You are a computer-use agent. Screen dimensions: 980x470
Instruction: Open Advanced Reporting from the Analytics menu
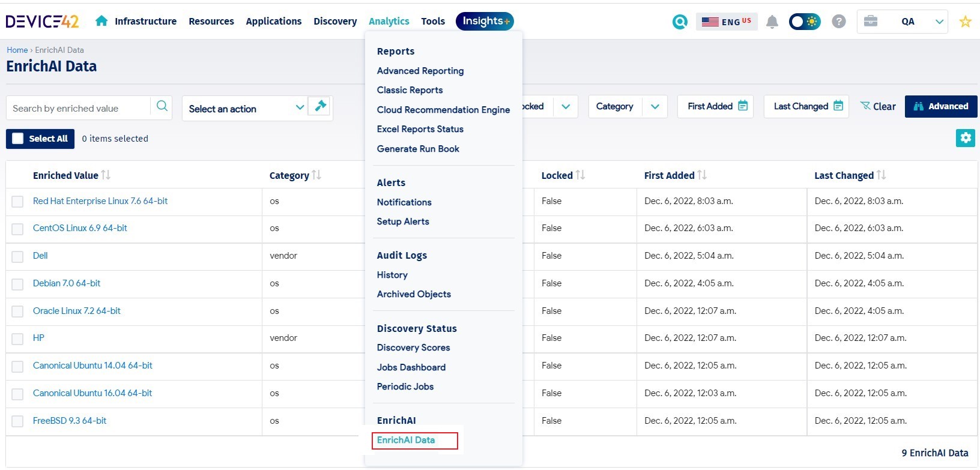pos(420,71)
